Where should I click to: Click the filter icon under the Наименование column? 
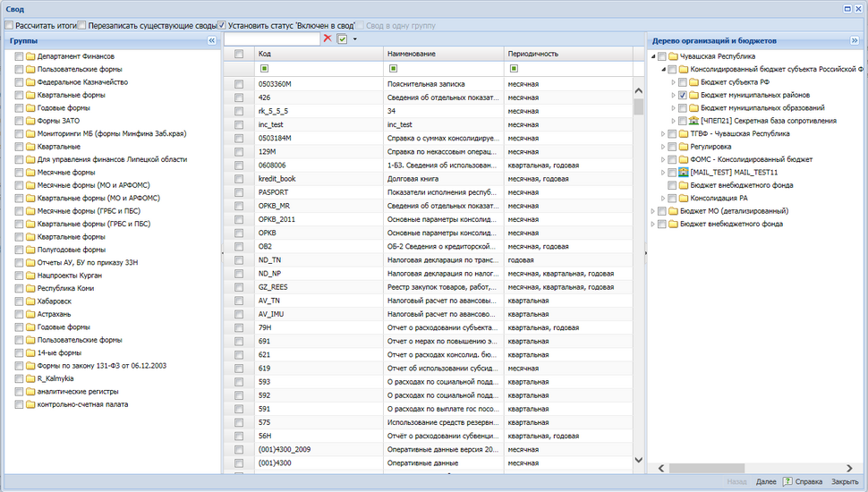pyautogui.click(x=393, y=69)
